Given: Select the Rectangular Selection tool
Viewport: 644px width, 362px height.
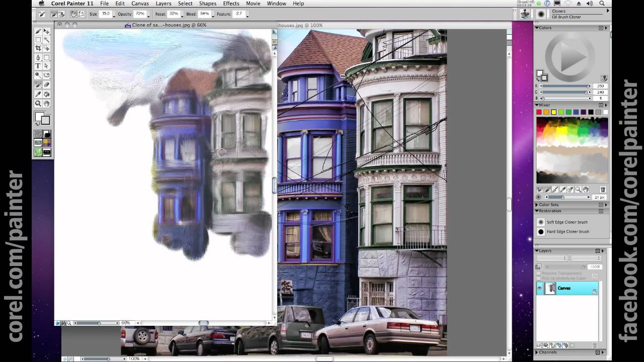Looking at the screenshot, I should click(x=38, y=39).
